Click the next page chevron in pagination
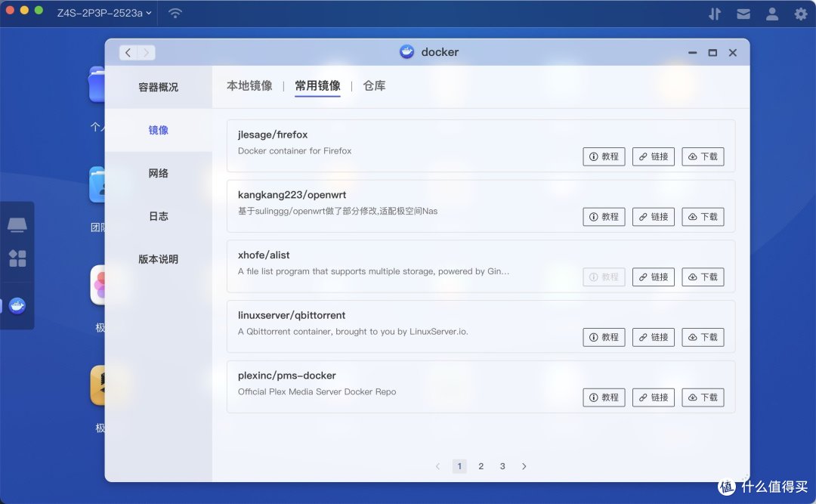This screenshot has width=816, height=504. [524, 466]
